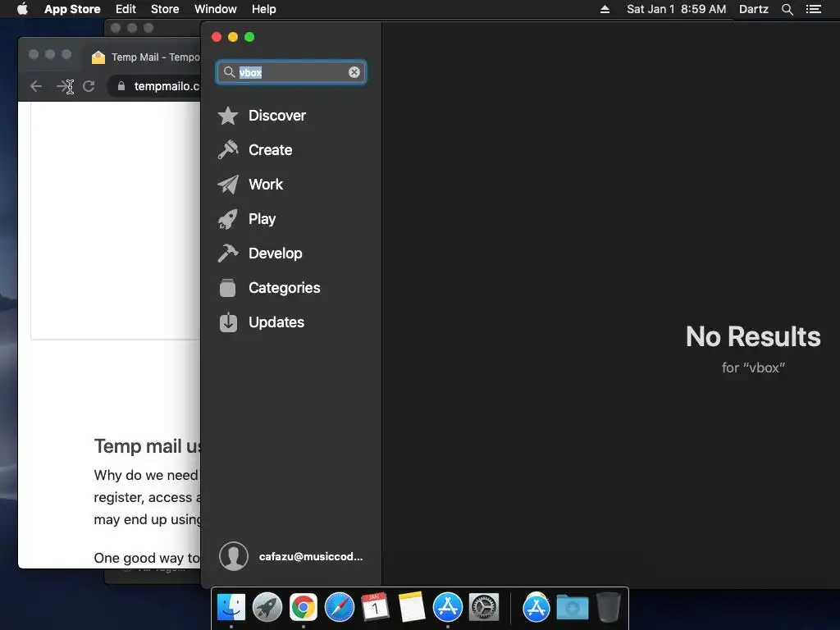Click the eject icon in menu bar
The image size is (840, 630).
point(605,9)
